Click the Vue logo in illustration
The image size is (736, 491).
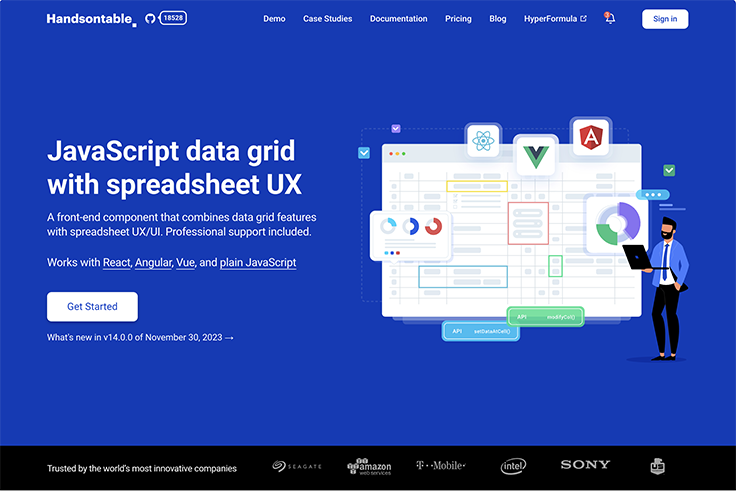[536, 156]
